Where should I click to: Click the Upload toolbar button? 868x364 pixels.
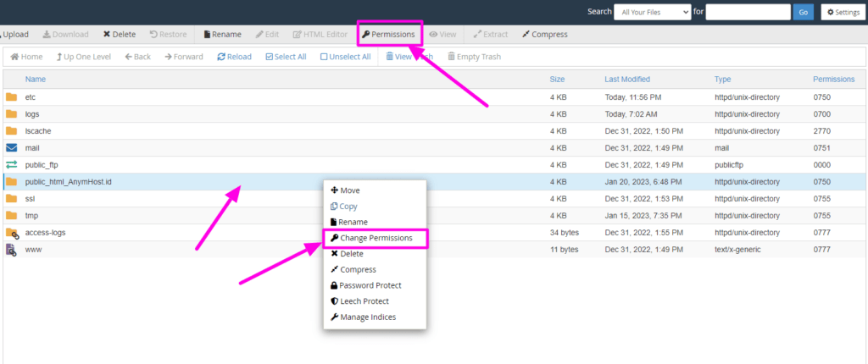15,35
